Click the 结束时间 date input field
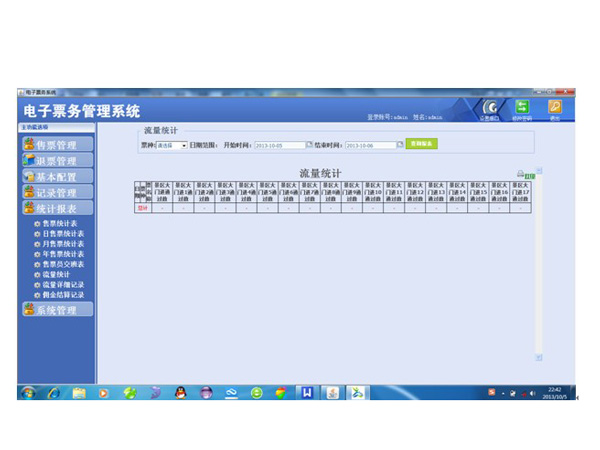 click(x=371, y=145)
